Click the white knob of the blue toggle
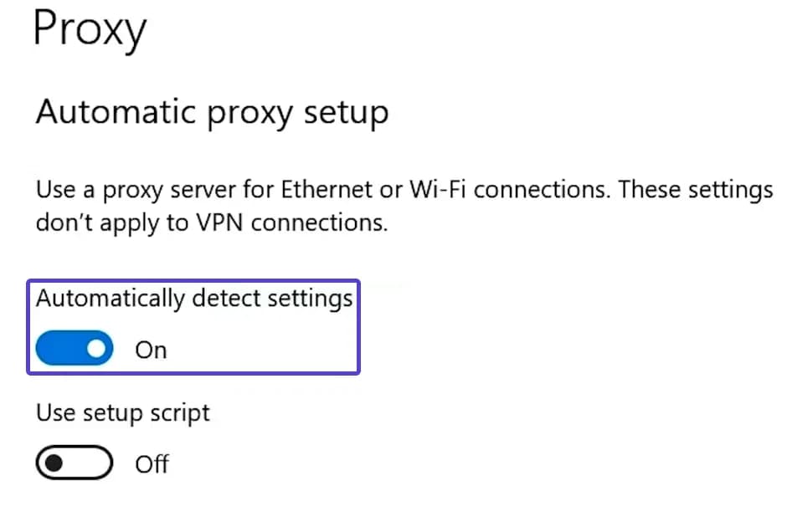787x532 pixels. [96, 349]
